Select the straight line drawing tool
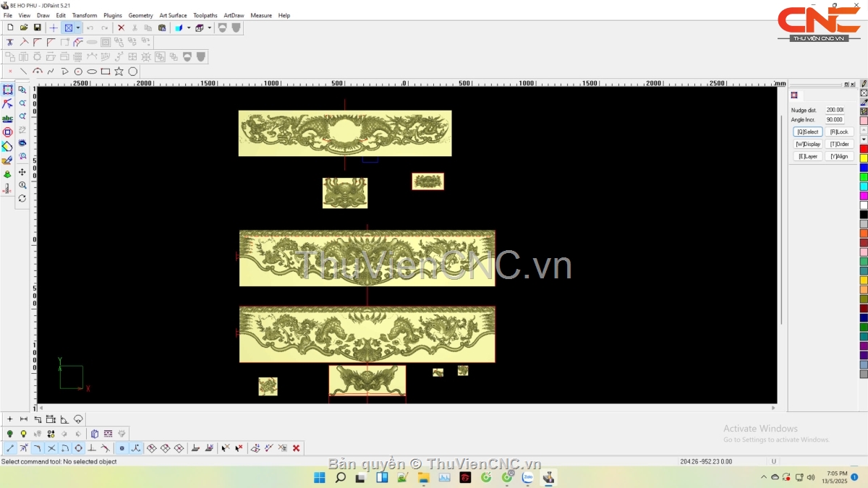This screenshot has width=868, height=488. [x=24, y=72]
